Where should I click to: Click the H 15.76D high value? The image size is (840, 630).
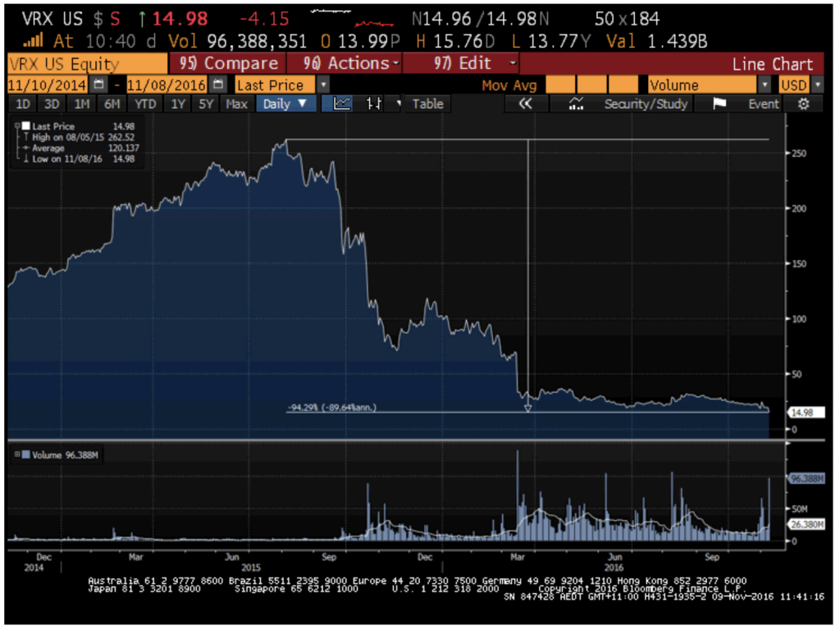point(455,41)
